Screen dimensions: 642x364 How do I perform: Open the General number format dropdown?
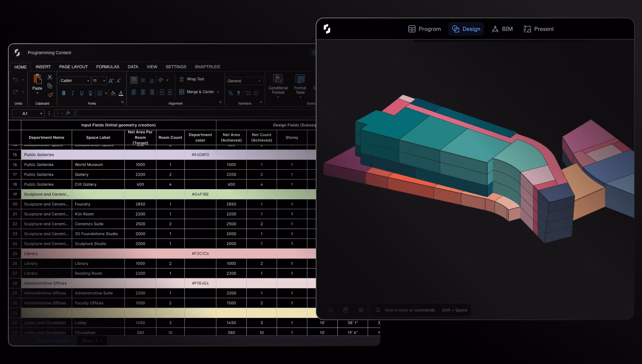[245, 81]
